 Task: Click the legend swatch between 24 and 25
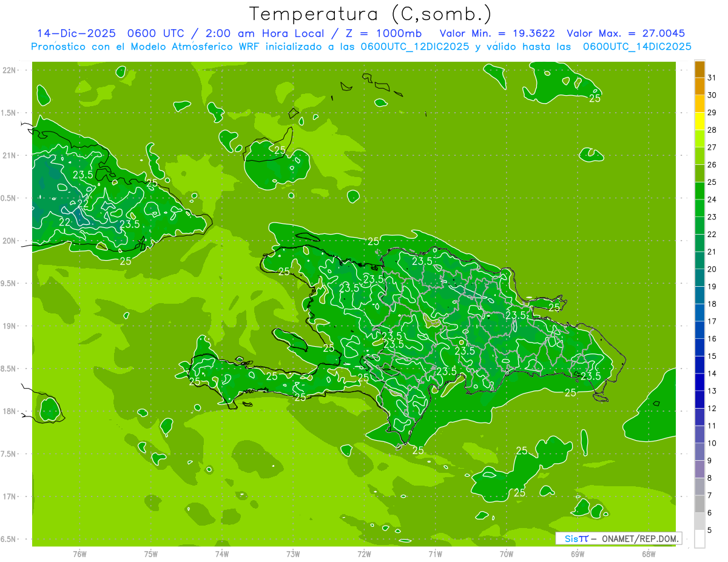click(x=699, y=191)
